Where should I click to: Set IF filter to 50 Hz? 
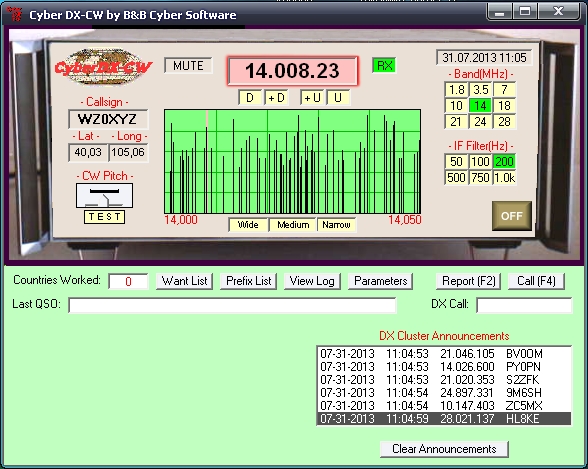click(x=456, y=162)
